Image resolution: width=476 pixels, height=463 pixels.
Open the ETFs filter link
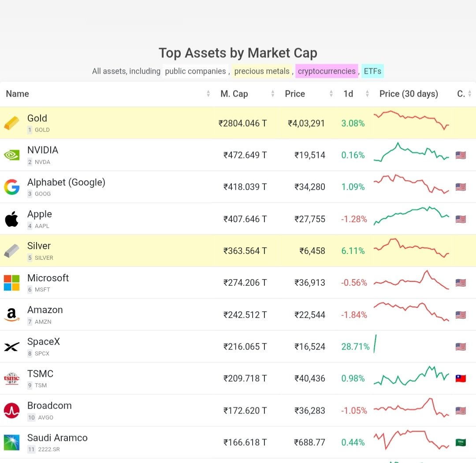(x=372, y=71)
